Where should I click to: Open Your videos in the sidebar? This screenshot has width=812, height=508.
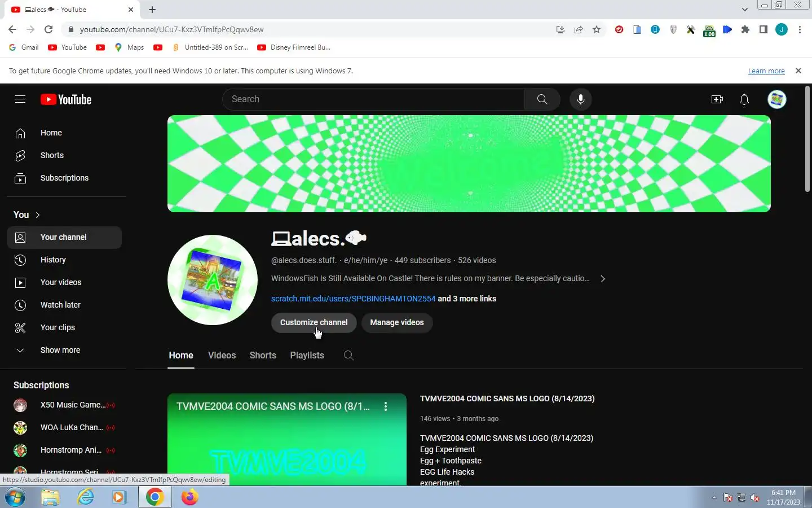point(64,282)
